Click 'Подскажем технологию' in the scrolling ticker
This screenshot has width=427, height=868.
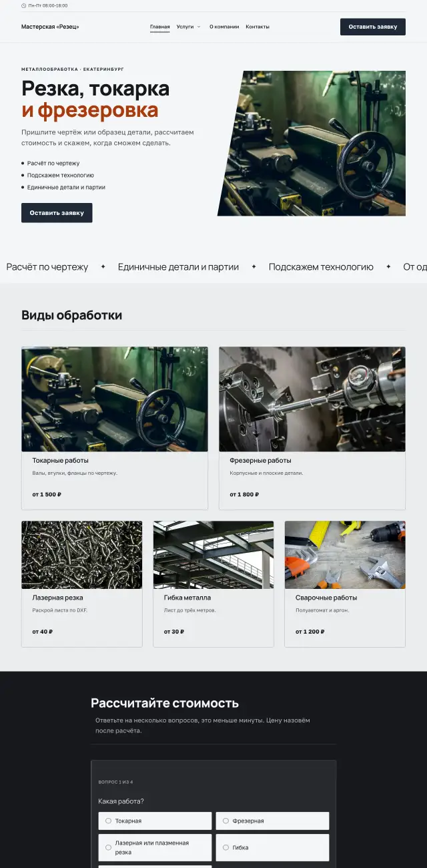(321, 267)
